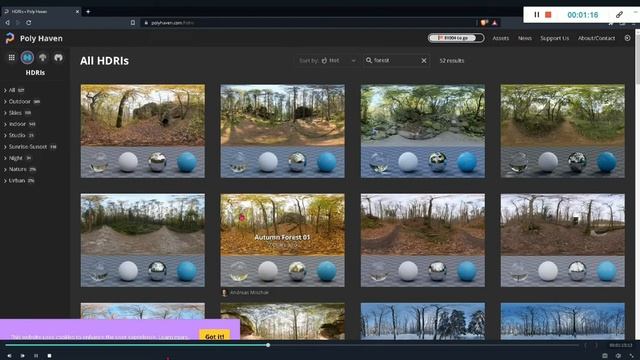This screenshot has height=360, width=640.
Task: Click the browser forward arrow
Action: tap(18, 23)
